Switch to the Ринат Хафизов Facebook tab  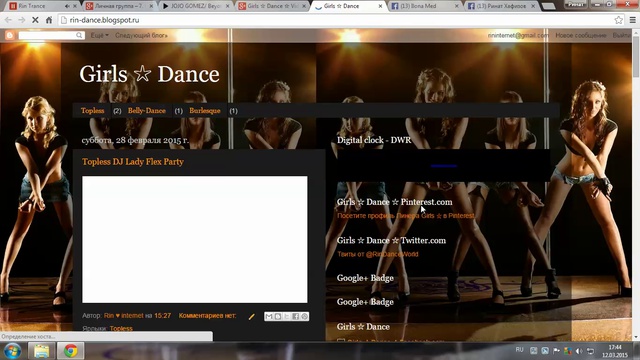501,6
